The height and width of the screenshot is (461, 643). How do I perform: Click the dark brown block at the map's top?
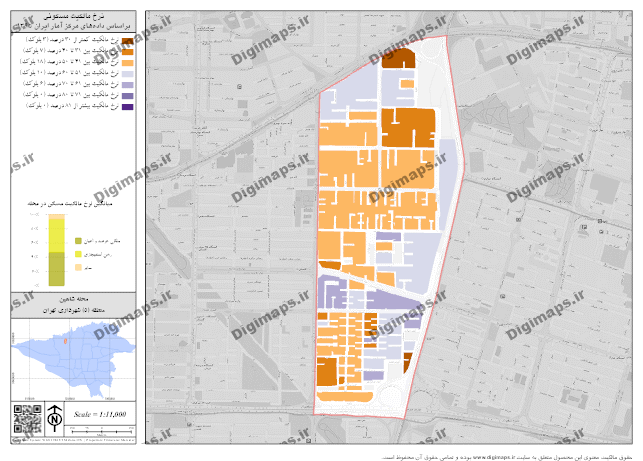[x=399, y=57]
